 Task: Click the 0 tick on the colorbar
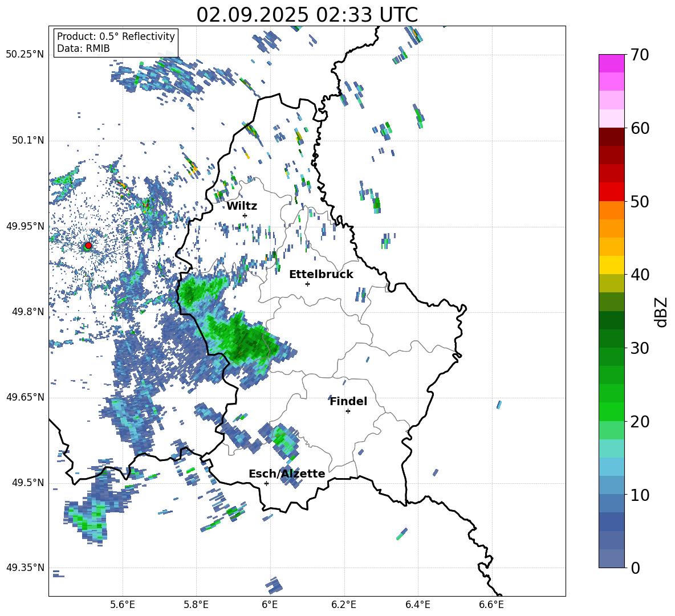pyautogui.click(x=635, y=568)
